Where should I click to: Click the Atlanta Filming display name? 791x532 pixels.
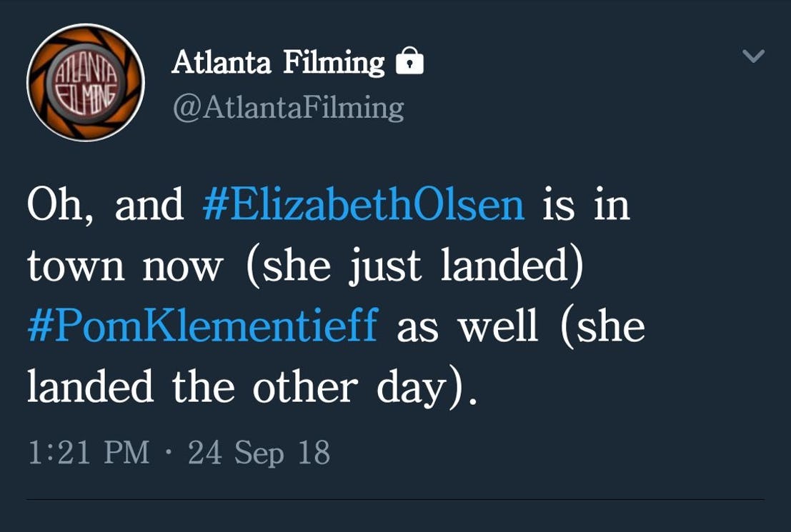pyautogui.click(x=278, y=63)
